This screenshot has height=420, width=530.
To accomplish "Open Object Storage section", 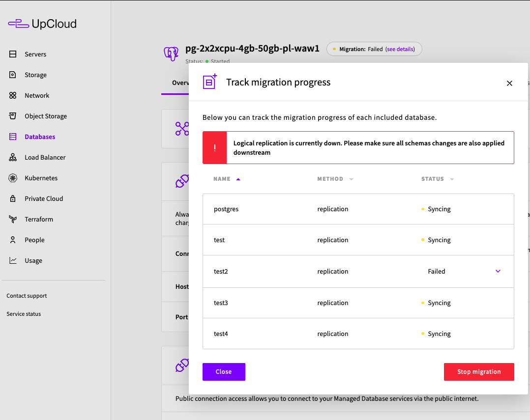I will 46,116.
